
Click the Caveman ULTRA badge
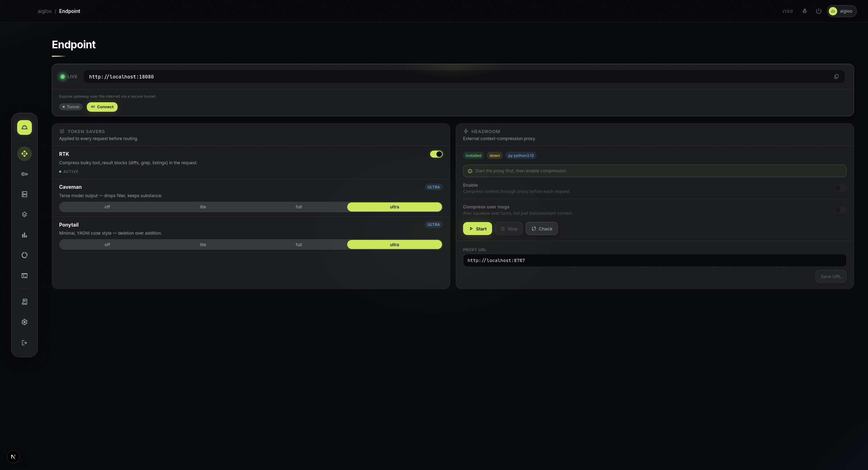[434, 187]
